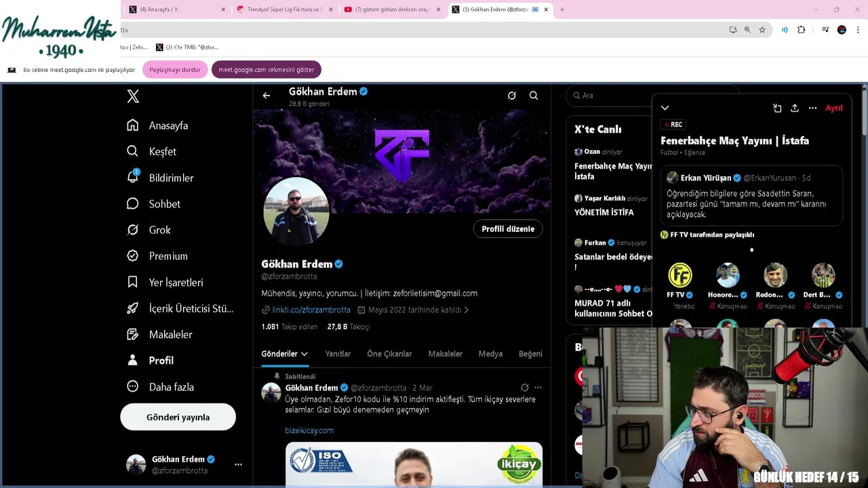The image size is (868, 488).
Task: Open Sohbet chat page
Action: pyautogui.click(x=153, y=204)
